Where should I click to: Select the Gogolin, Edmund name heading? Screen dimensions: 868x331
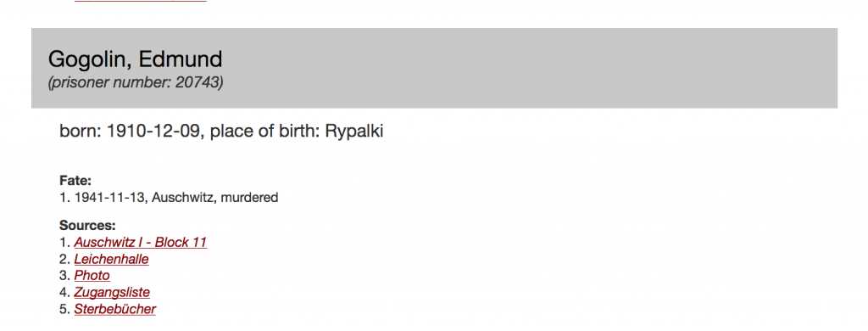135,59
